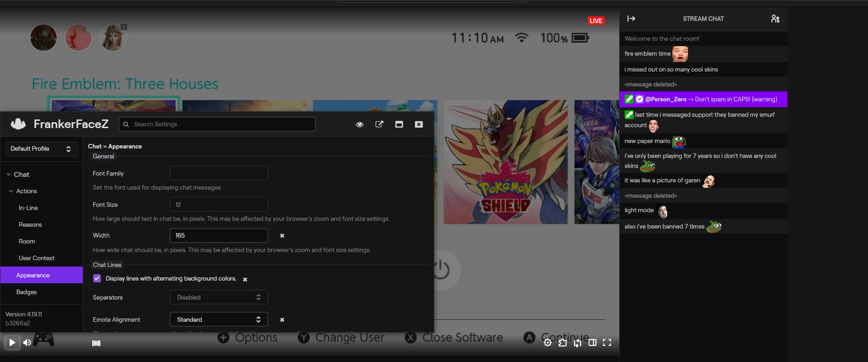Screen dimensions: 868x362
Task: Collapse the Actions tree section
Action: (11, 191)
